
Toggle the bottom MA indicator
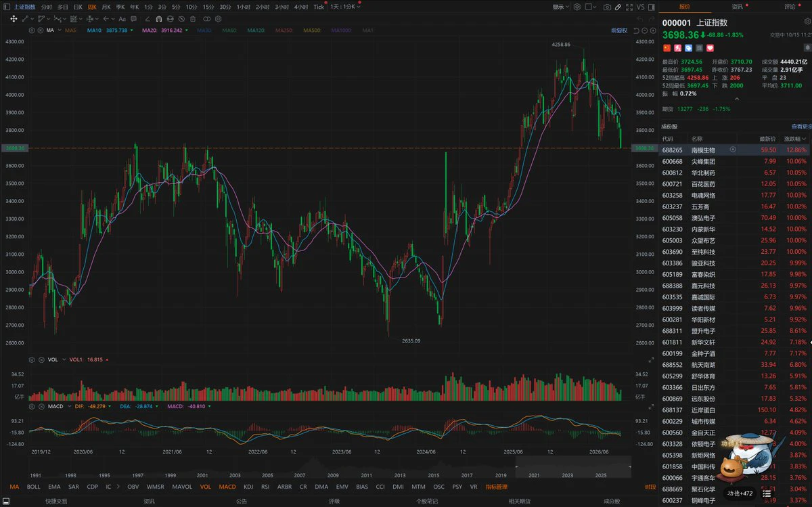[x=14, y=487]
